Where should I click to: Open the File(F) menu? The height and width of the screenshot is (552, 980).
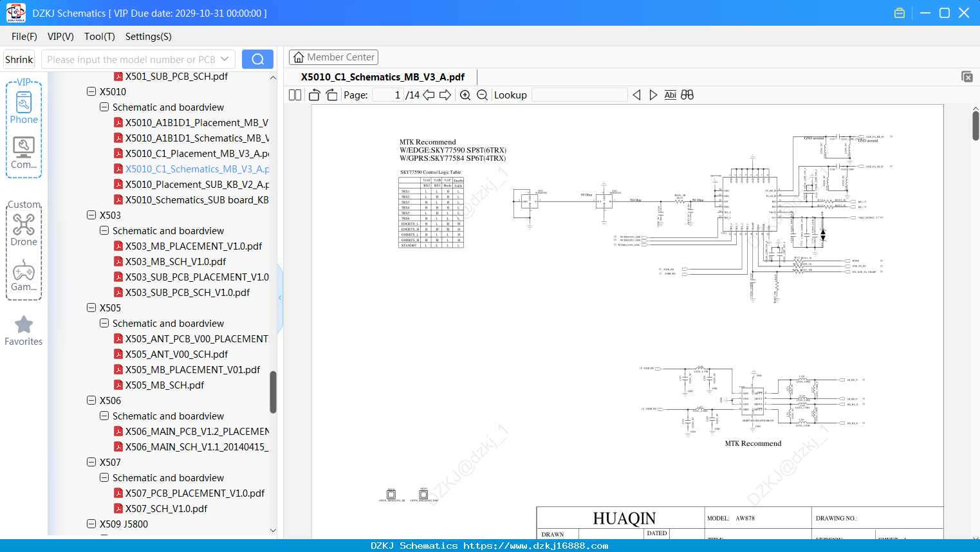pyautogui.click(x=24, y=37)
